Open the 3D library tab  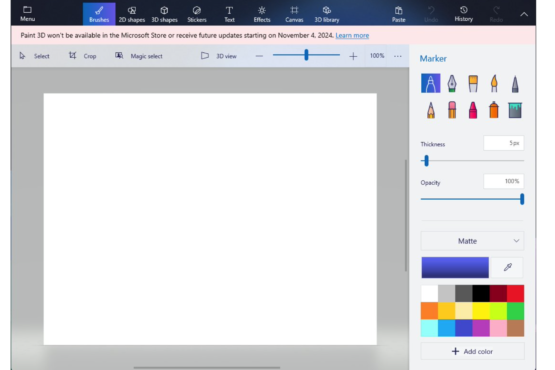(327, 14)
